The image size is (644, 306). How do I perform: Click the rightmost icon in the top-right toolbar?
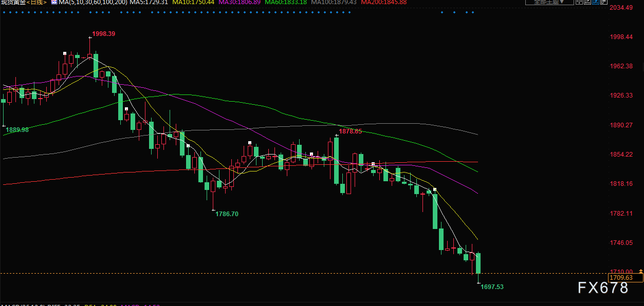(604, 2)
